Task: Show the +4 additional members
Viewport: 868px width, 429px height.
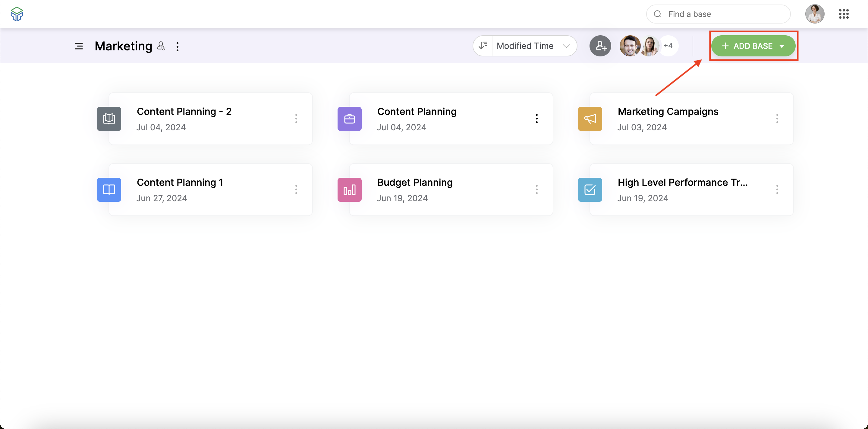Action: pyautogui.click(x=668, y=46)
